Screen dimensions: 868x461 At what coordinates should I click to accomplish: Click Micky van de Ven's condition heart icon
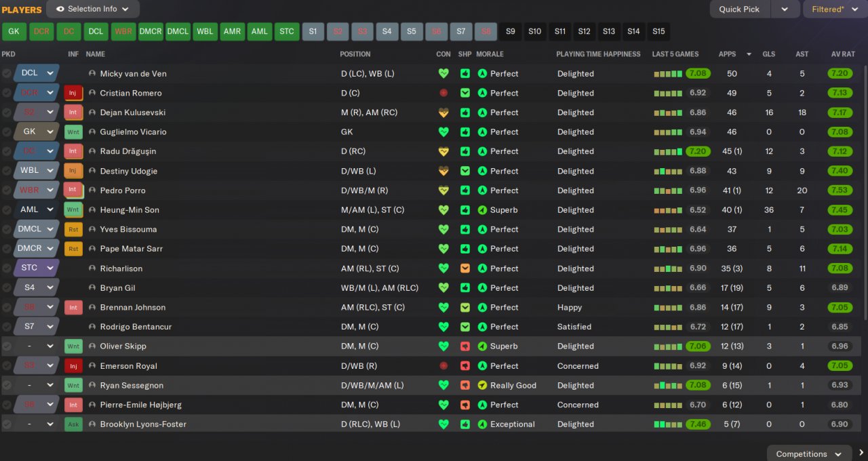[x=443, y=73]
